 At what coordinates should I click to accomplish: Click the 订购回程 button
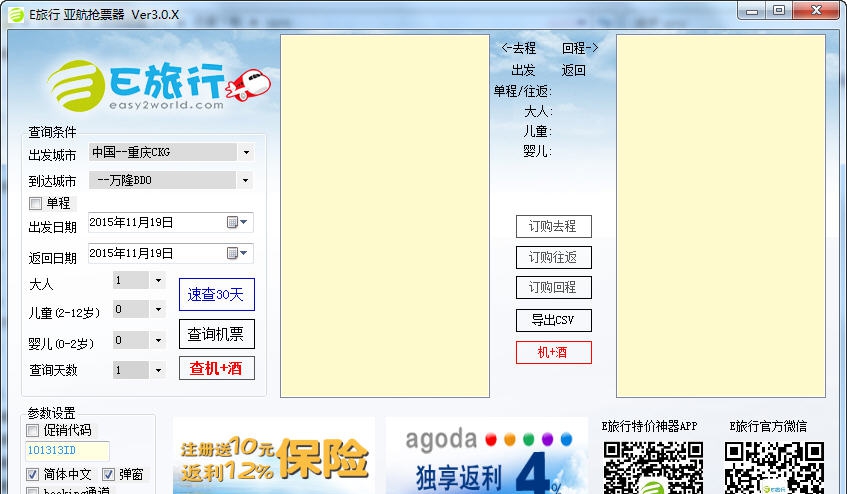pos(554,287)
